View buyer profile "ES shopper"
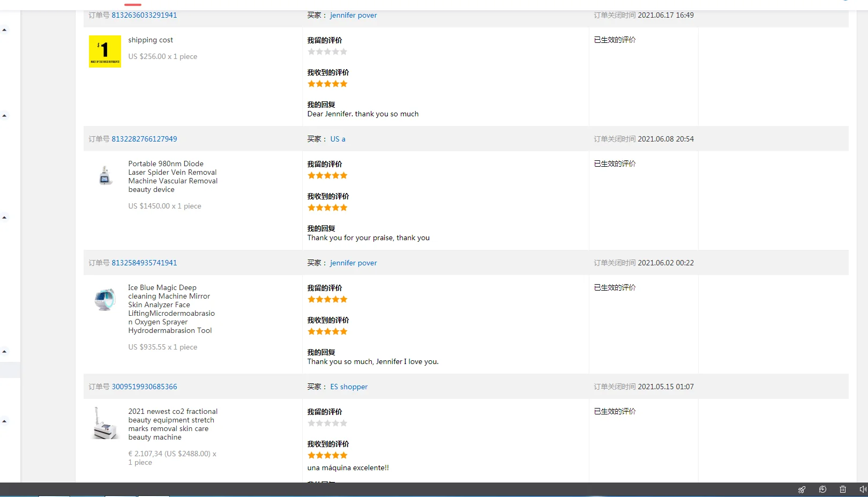868x497 pixels. (x=349, y=387)
